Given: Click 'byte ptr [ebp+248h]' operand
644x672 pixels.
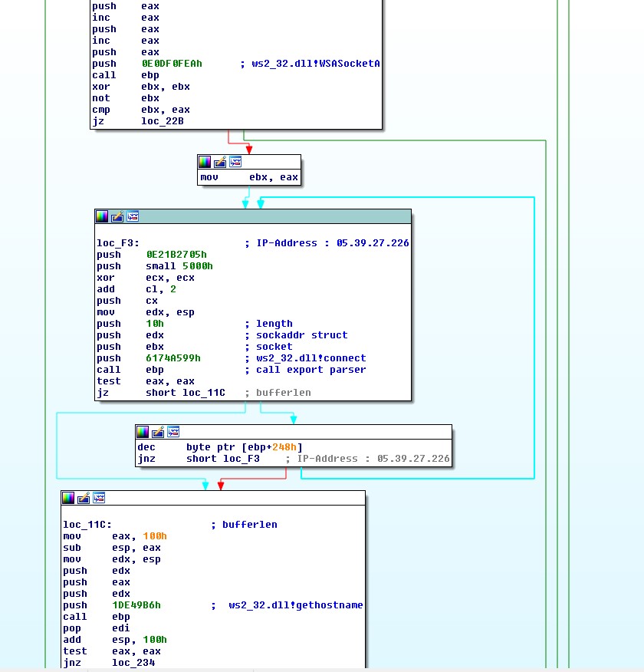Looking at the screenshot, I should 245,447.
